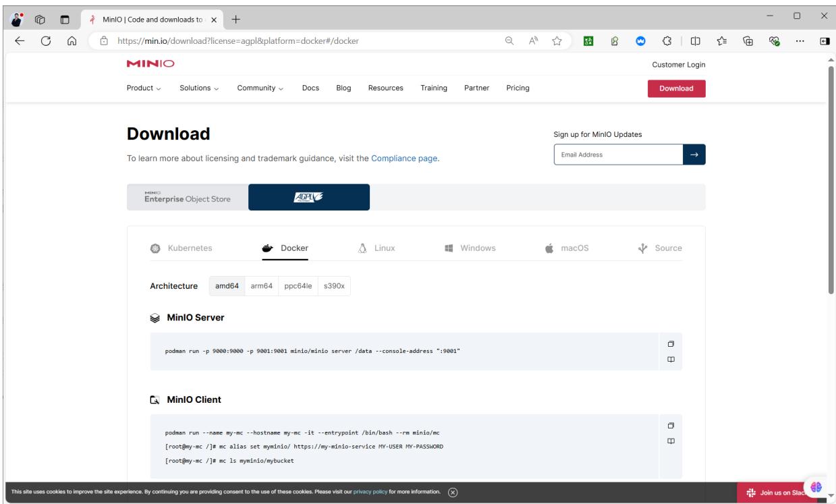Copy the MinIO Client commands

[671, 426]
